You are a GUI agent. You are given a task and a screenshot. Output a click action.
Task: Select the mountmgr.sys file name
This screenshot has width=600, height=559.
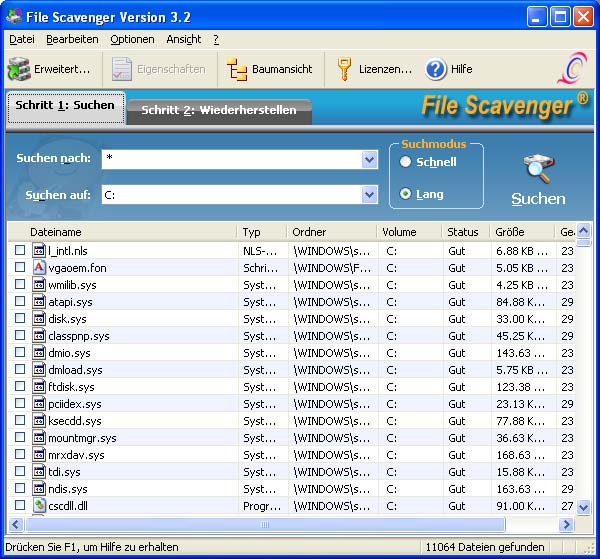[x=82, y=438]
